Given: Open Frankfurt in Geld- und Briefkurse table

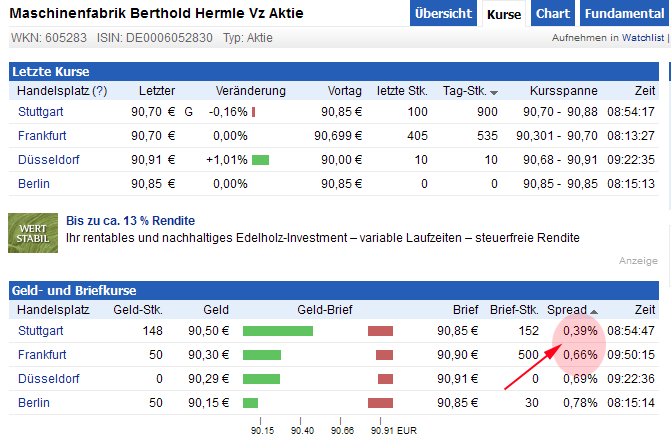Looking at the screenshot, I should 42,355.
